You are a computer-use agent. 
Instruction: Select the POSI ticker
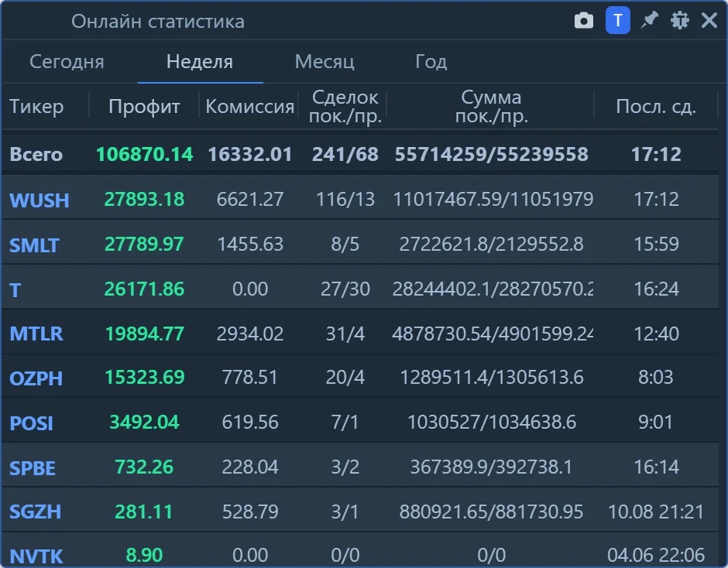31,423
